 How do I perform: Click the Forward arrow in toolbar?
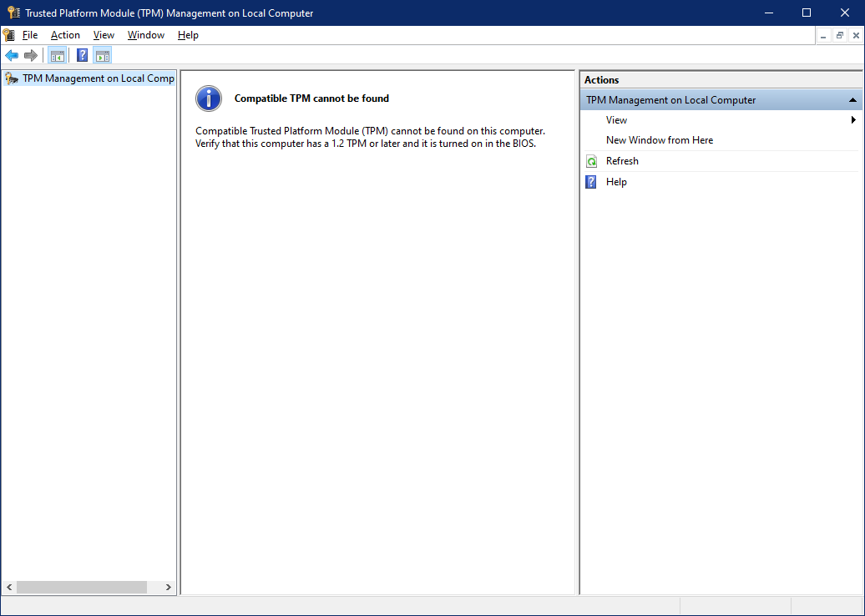click(x=31, y=55)
